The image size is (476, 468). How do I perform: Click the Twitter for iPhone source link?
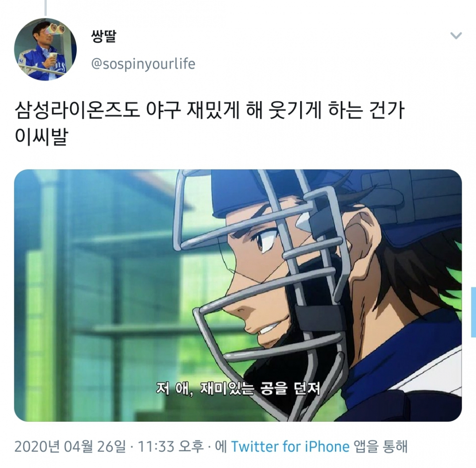(x=290, y=447)
